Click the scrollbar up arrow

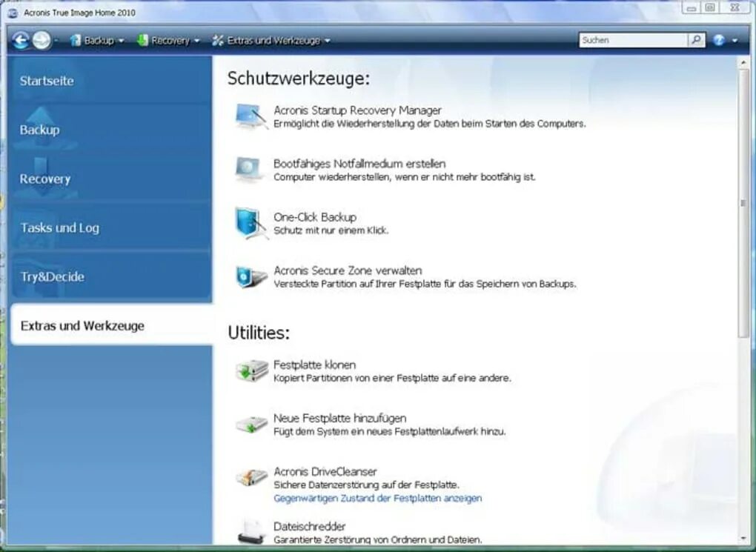(743, 63)
